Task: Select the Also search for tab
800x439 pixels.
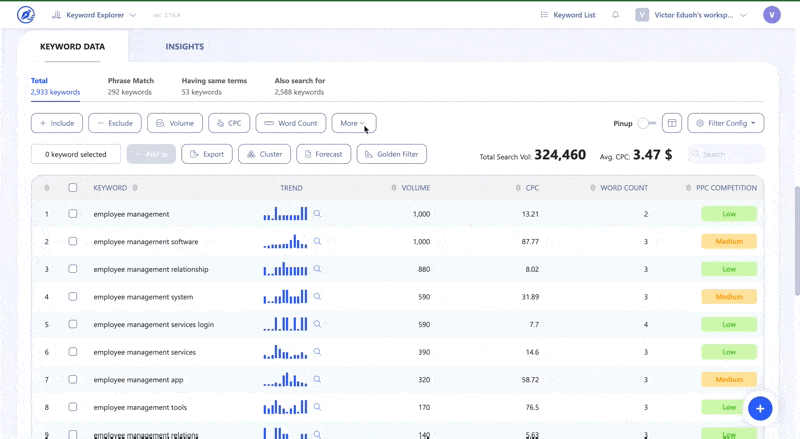Action: pos(299,86)
